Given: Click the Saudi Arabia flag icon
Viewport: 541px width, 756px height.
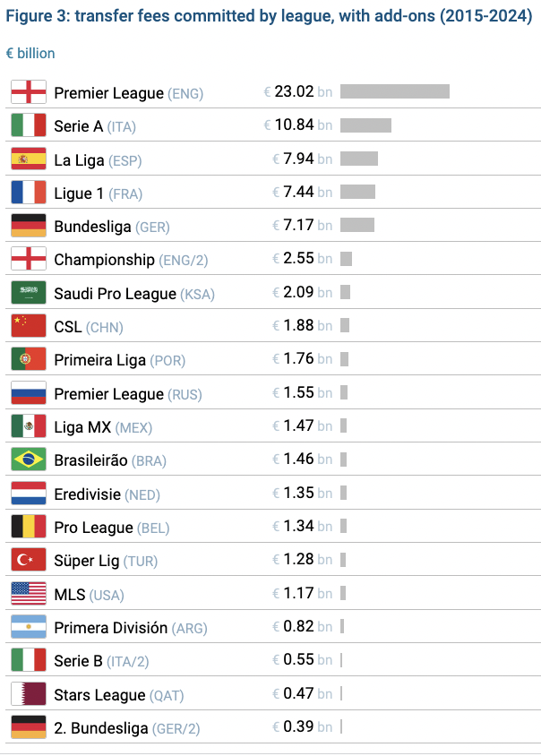Looking at the screenshot, I should (28, 293).
